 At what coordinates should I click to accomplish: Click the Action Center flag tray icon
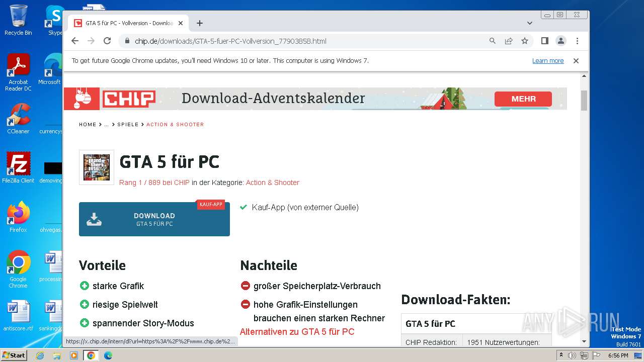coord(595,355)
